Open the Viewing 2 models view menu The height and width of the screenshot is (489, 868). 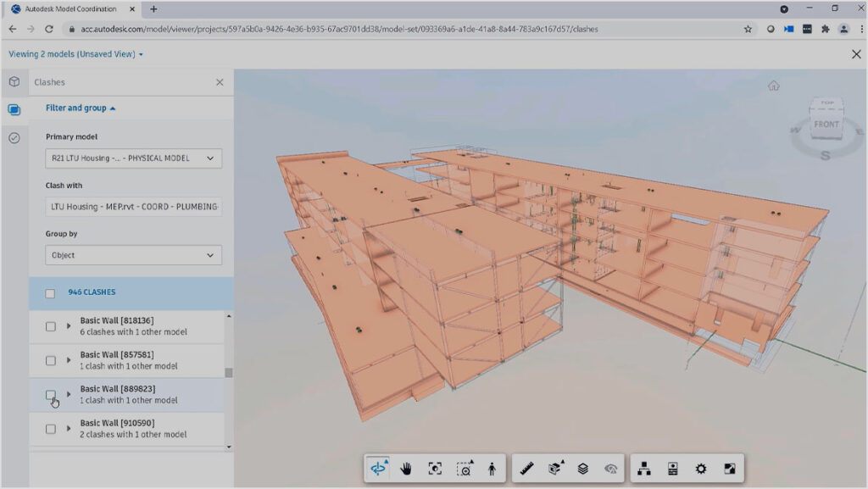[76, 54]
